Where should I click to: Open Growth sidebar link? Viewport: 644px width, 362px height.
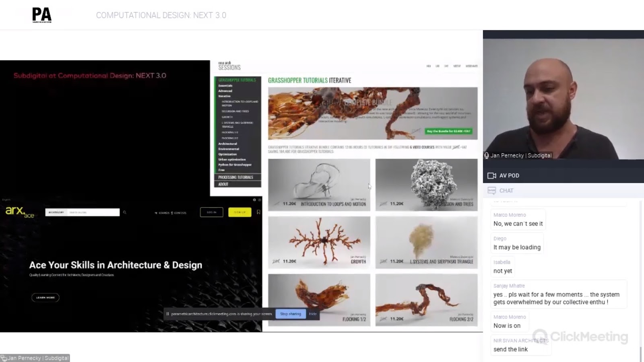(227, 117)
